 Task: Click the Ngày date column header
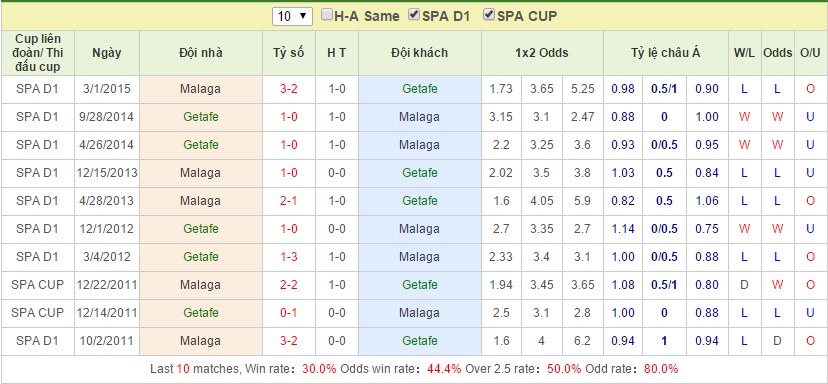click(x=107, y=53)
